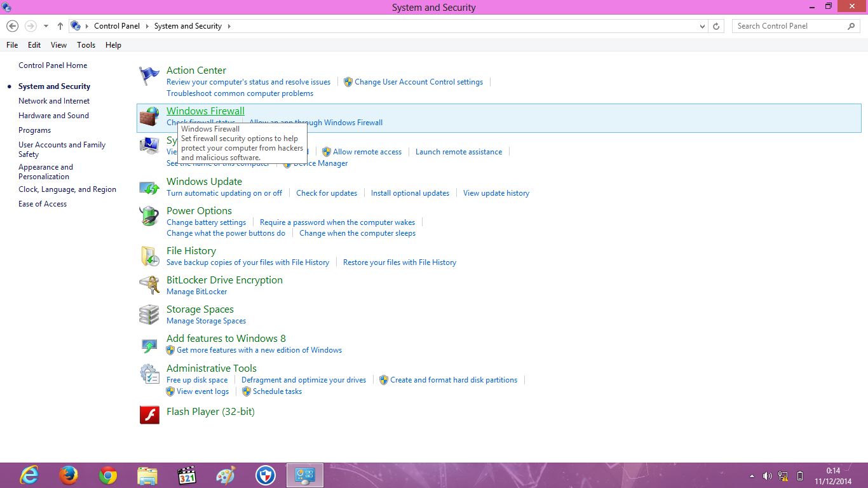Click Create and format hard disk partitions
Viewport: 868px width, 488px height.
(x=454, y=380)
